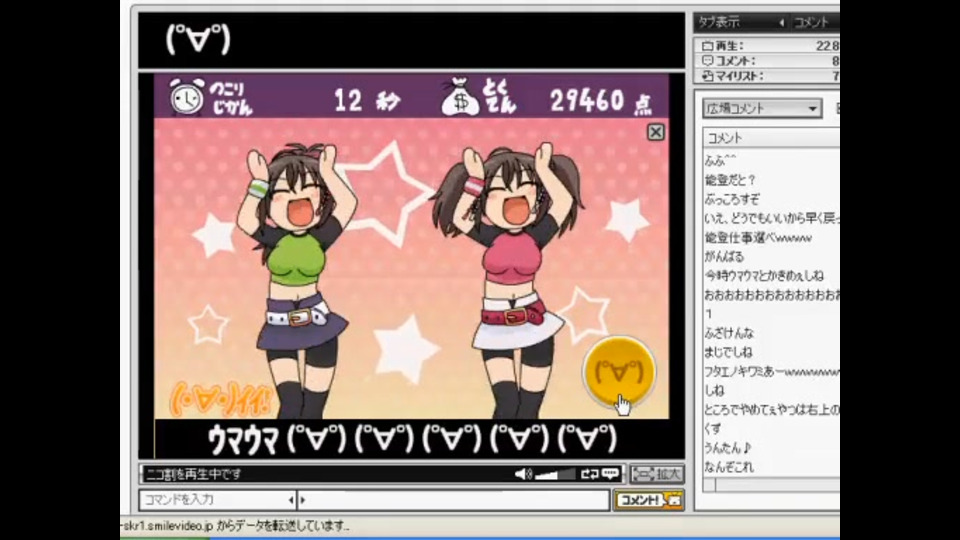This screenshot has width=960, height=540.
Task: Click the comment text input field
Action: coord(456,500)
